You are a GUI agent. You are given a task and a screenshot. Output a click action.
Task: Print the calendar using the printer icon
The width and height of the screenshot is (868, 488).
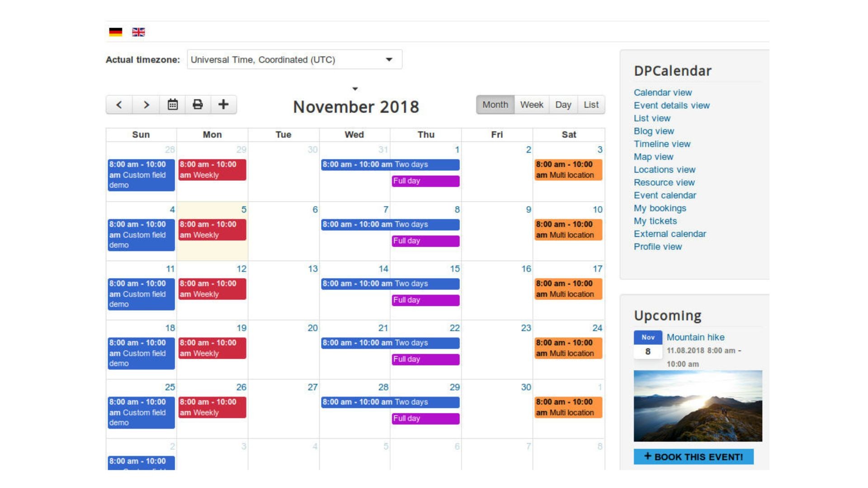click(198, 105)
